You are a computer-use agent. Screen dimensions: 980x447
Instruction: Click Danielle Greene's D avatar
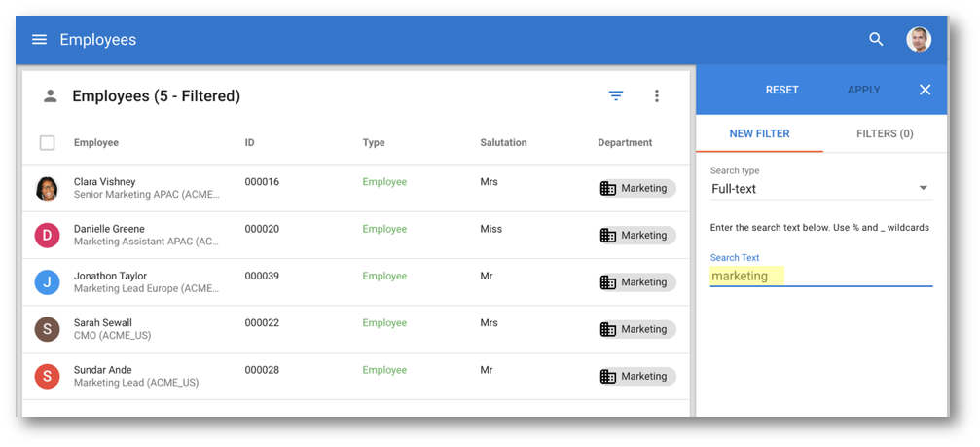[47, 235]
